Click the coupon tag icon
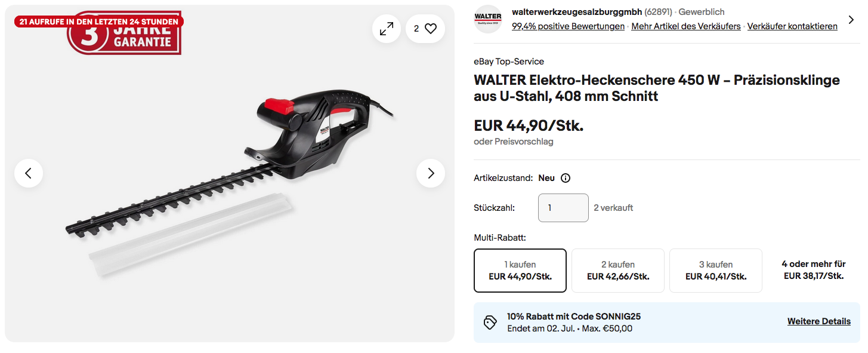 [x=490, y=323]
